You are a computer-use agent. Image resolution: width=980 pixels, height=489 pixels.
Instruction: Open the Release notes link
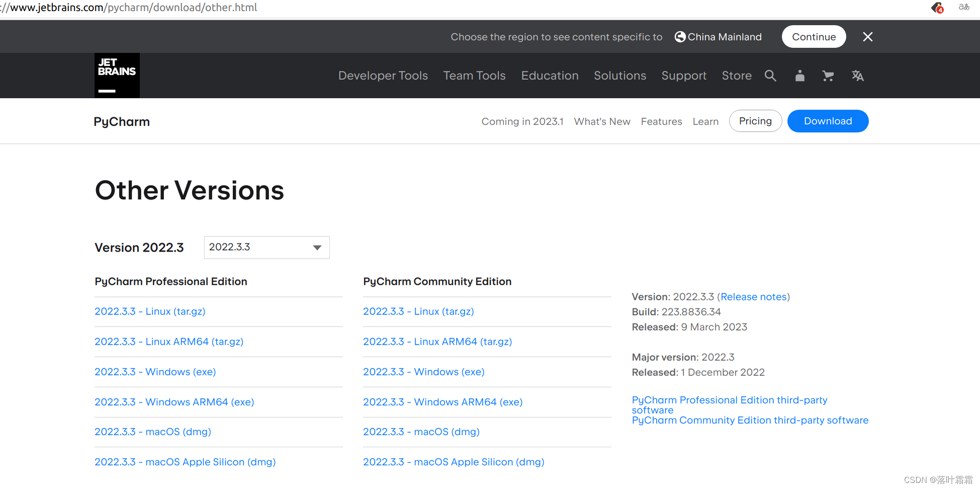point(753,297)
